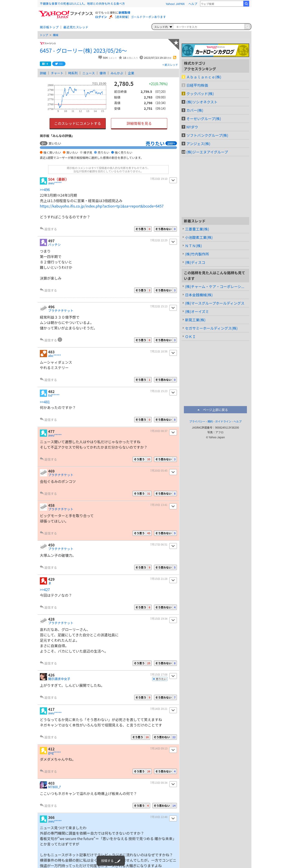The height and width of the screenshot is (868, 289).
Task: Click the 売りたい sentiment tag on comment 426
Action: pyautogui.click(x=160, y=679)
